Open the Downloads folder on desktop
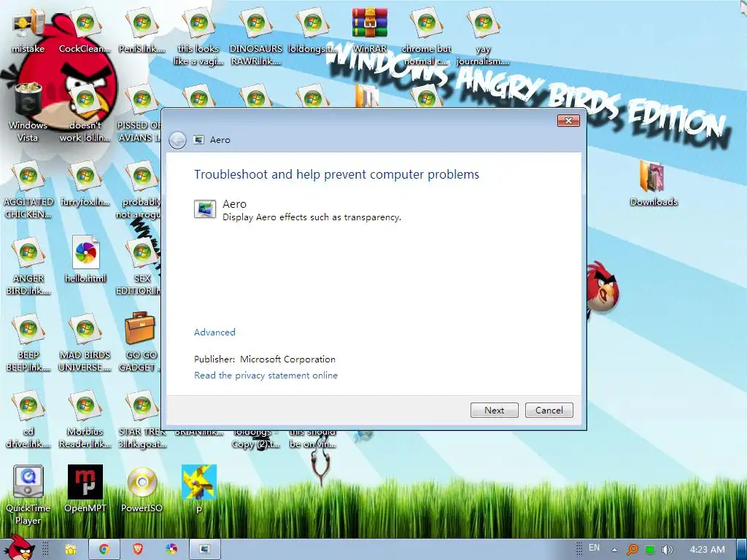Image resolution: width=747 pixels, height=560 pixels. (x=653, y=183)
